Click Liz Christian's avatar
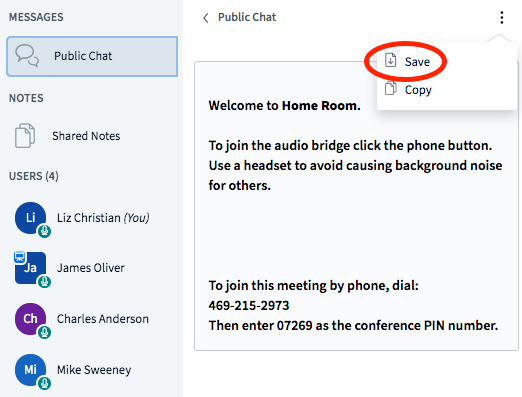The width and height of the screenshot is (522, 397). pyautogui.click(x=31, y=218)
